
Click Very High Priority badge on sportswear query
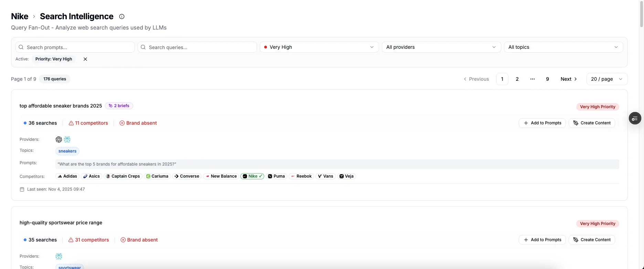coord(598,224)
